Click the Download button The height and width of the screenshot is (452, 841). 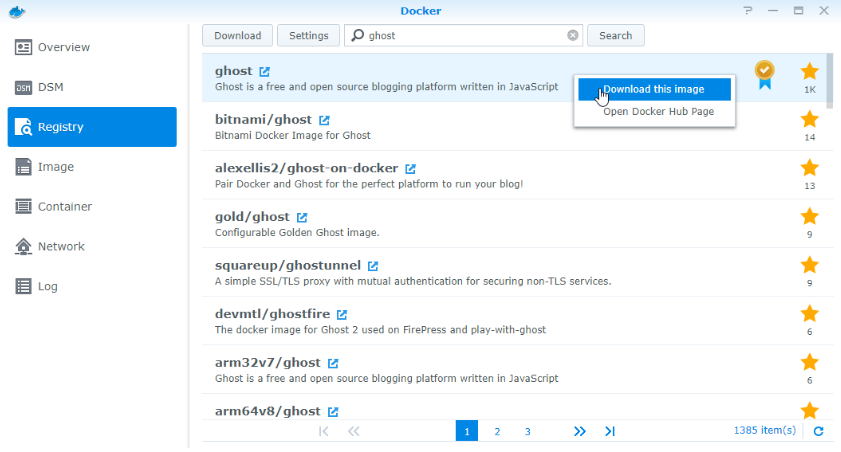point(238,35)
